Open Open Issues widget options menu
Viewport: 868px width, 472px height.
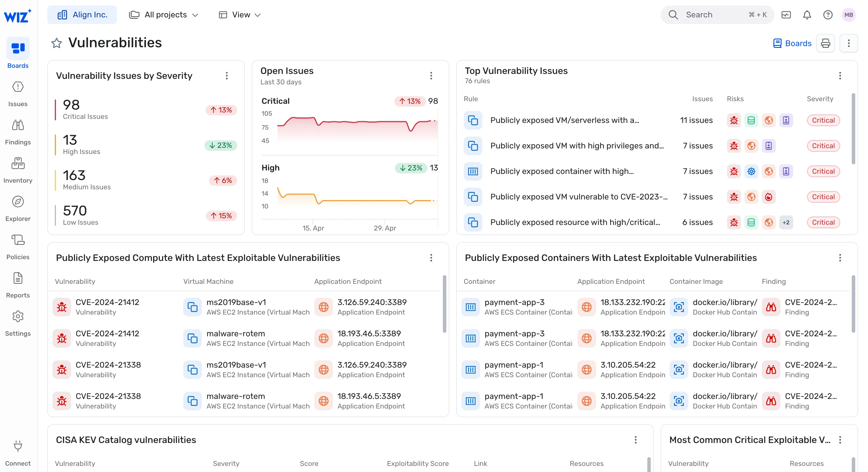click(x=431, y=76)
